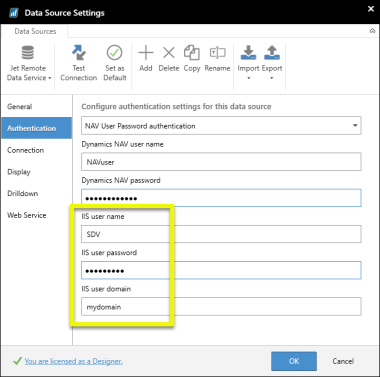Screen dimensions: 380x377
Task: Copy the selected data source
Action: point(192,59)
